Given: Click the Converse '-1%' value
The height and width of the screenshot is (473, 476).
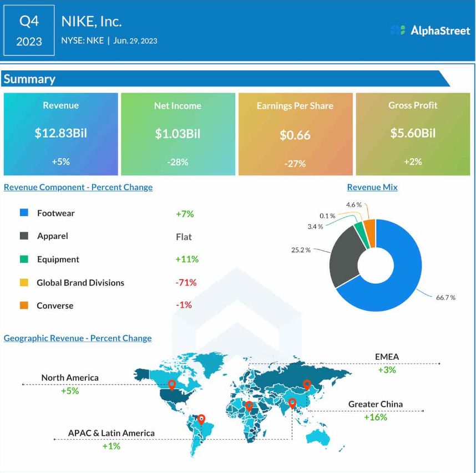Looking at the screenshot, I should [x=184, y=304].
